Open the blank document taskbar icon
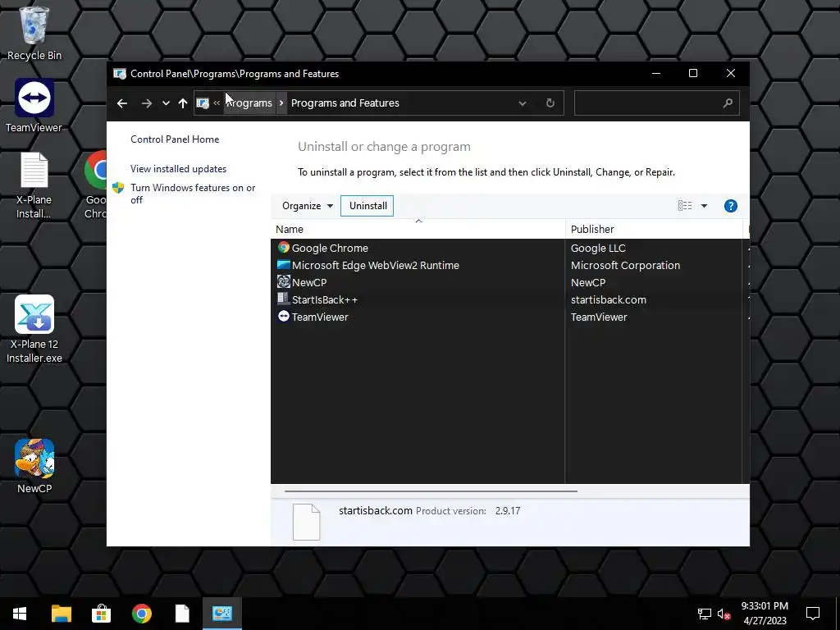Viewport: 840px width, 630px height. pyautogui.click(x=182, y=614)
